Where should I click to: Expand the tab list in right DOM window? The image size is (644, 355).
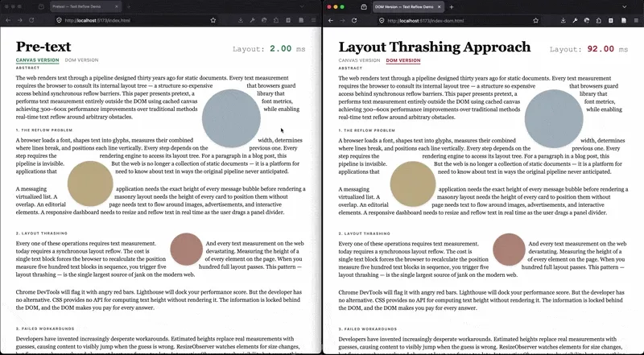(625, 7)
